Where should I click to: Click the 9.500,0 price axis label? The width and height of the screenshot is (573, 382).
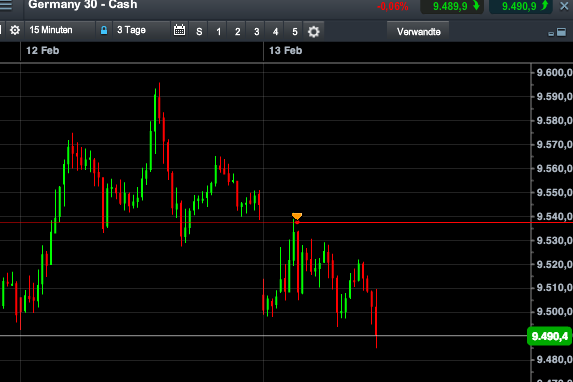click(x=554, y=312)
